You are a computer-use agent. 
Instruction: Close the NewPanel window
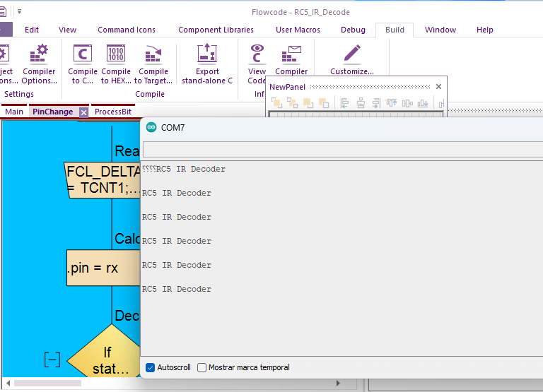coord(438,86)
